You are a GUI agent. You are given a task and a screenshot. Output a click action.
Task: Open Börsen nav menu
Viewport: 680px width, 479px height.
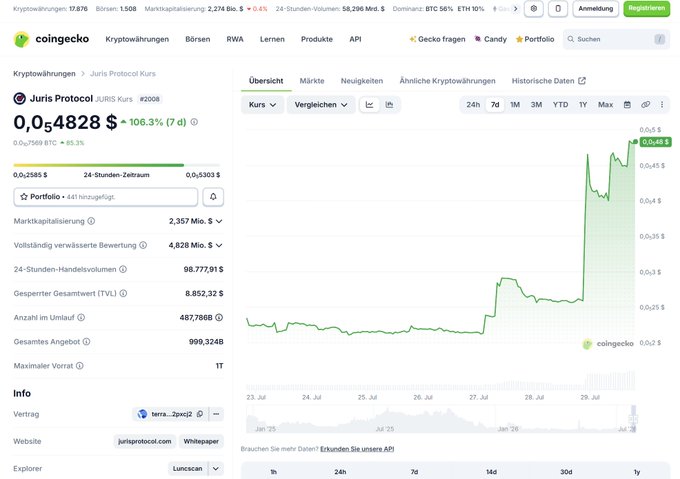[x=197, y=39]
